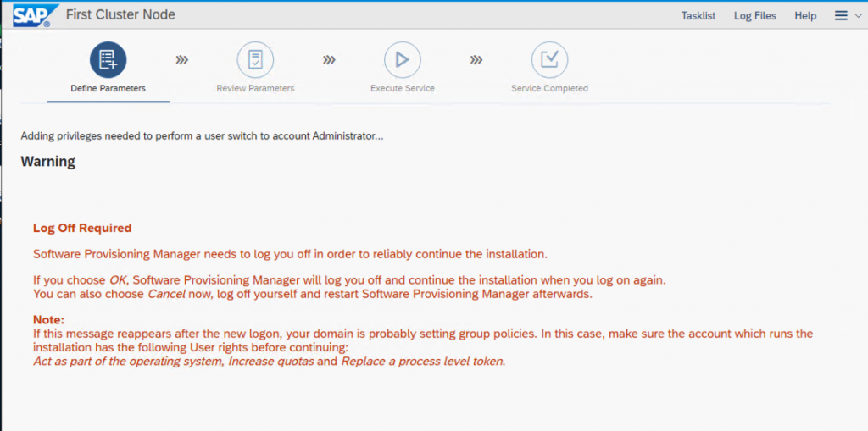
Task: Open the Help menu
Action: [x=805, y=16]
